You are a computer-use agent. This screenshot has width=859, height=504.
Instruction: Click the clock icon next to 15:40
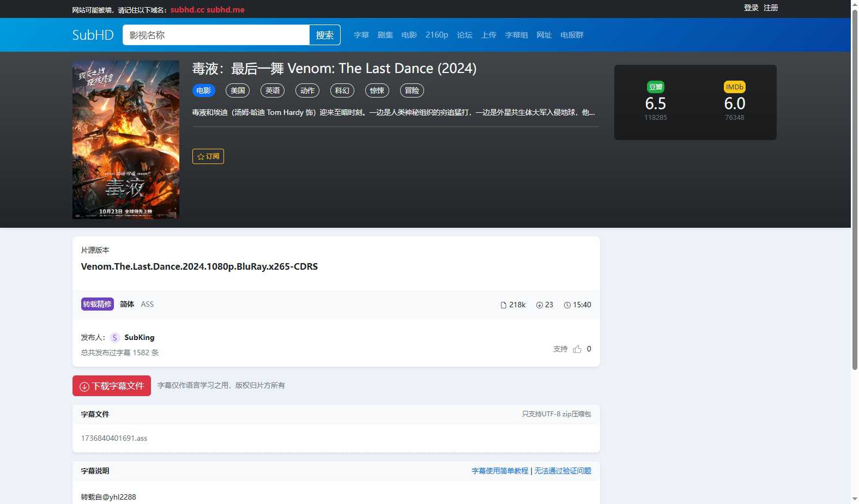click(567, 305)
